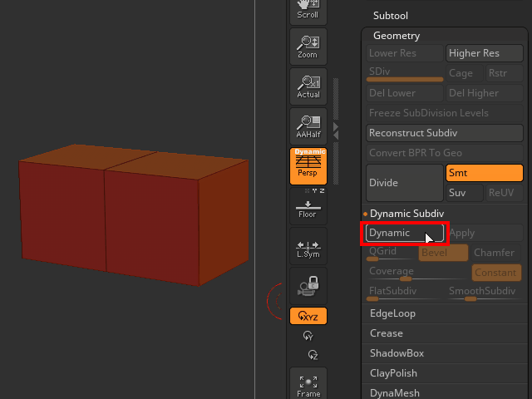Collapse the Geometry section header
The height and width of the screenshot is (399, 532).
[396, 36]
